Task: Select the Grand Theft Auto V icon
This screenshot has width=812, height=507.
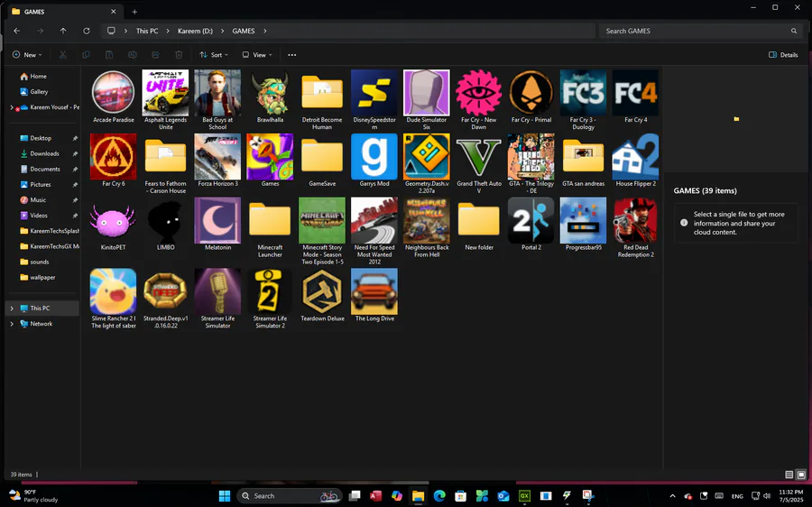Action: pos(478,156)
